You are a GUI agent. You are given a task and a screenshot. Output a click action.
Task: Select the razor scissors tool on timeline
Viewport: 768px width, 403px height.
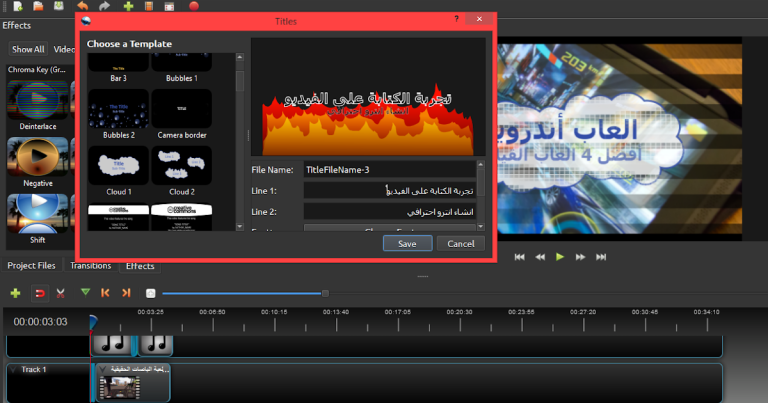point(60,293)
